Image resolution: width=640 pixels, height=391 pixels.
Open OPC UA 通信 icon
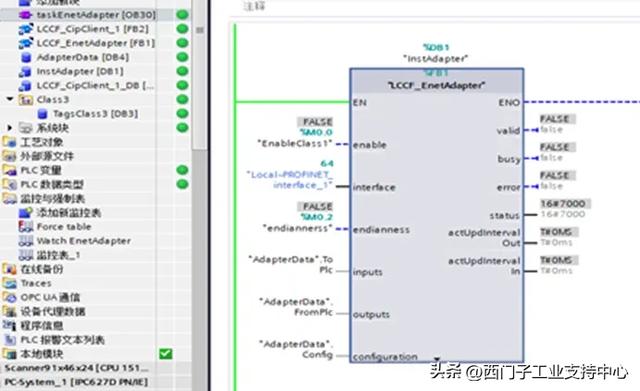coord(9,297)
